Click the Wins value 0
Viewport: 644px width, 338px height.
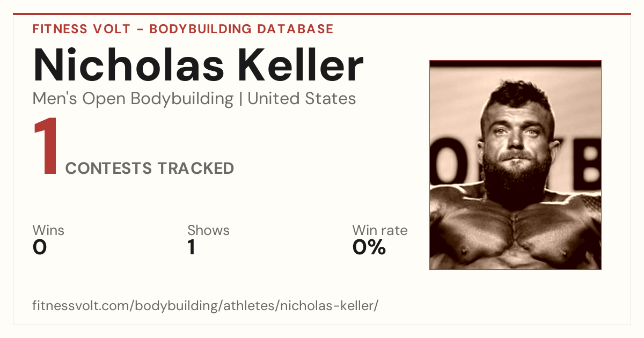(40, 247)
